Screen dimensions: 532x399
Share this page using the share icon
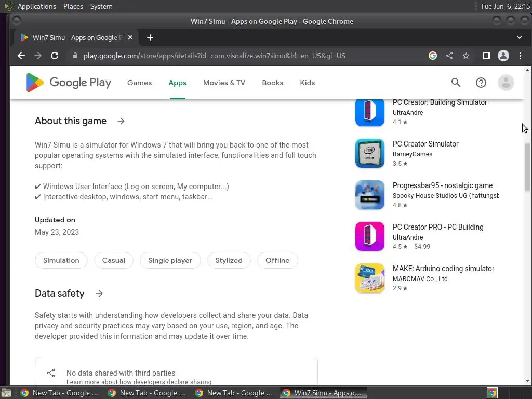click(x=449, y=56)
